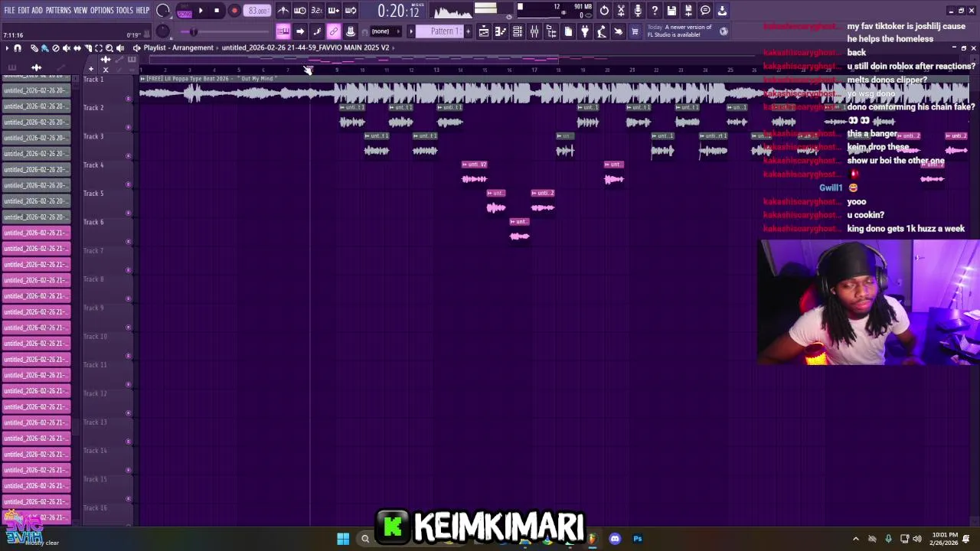Open the audio editor scissors icon

621,11
